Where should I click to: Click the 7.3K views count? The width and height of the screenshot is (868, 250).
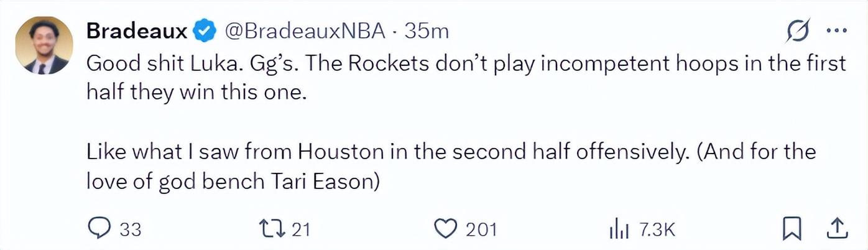pyautogui.click(x=657, y=229)
